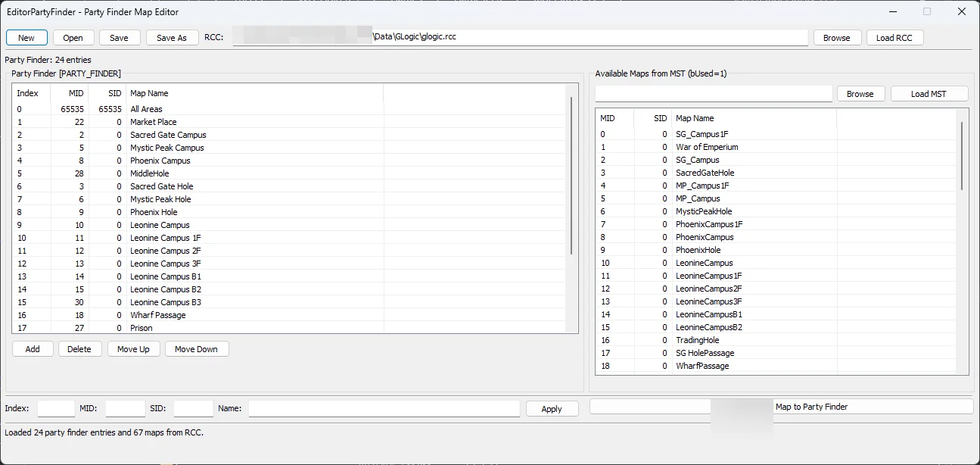Select the Wharf Passage row in Party Finder

[x=289, y=315]
